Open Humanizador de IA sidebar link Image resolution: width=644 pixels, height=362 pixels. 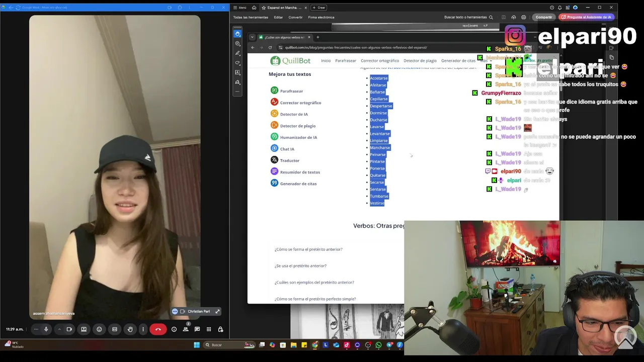point(294,137)
